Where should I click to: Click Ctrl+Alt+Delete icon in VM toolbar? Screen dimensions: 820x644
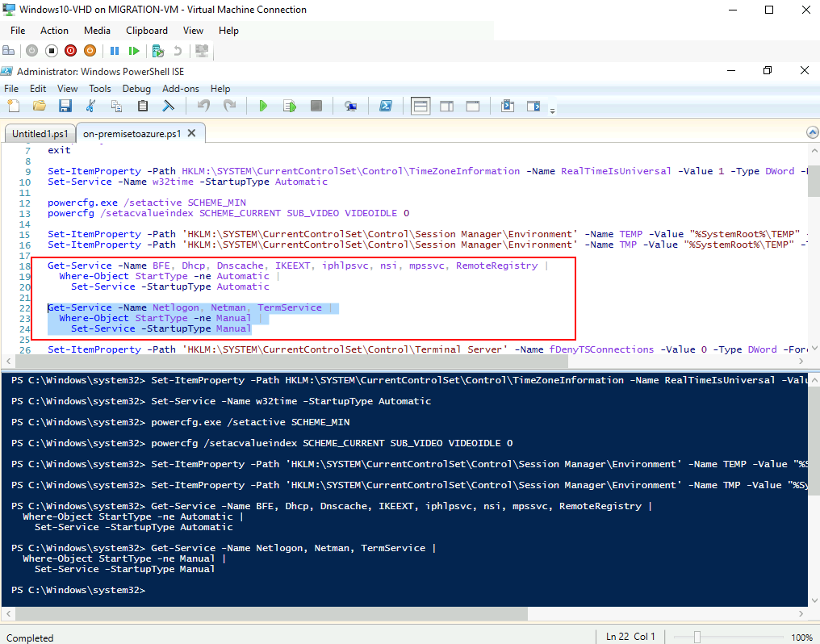8,51
